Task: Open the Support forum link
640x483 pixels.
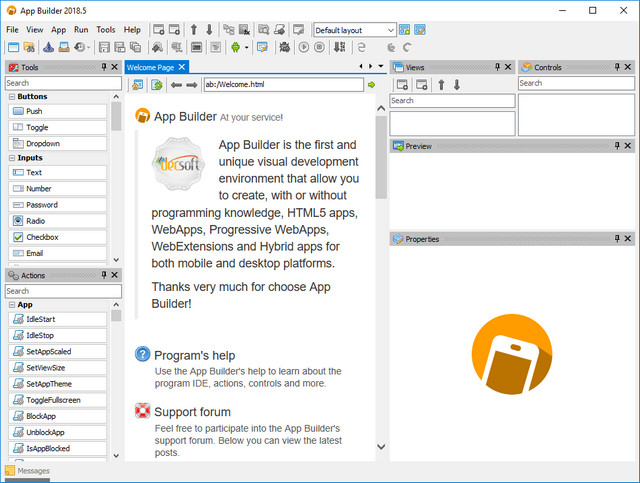Action: coord(192,412)
